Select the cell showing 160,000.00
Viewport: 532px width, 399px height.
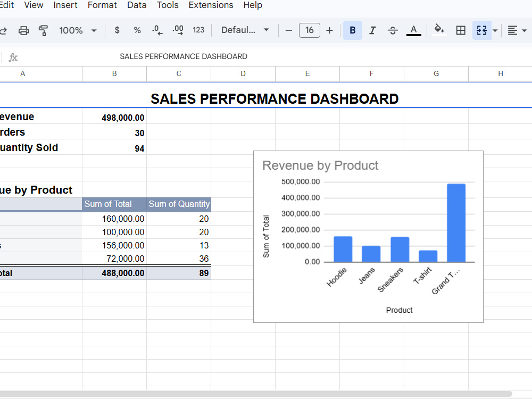tap(114, 219)
